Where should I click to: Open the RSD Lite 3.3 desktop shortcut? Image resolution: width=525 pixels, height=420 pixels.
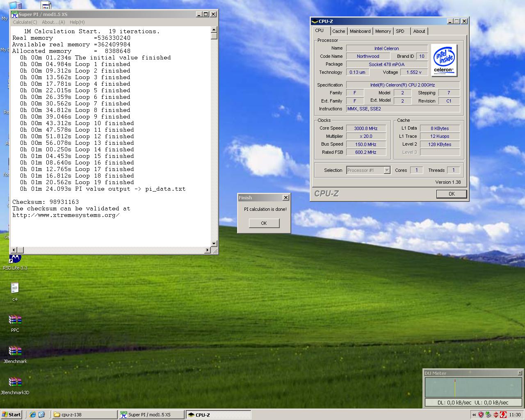pos(15,262)
